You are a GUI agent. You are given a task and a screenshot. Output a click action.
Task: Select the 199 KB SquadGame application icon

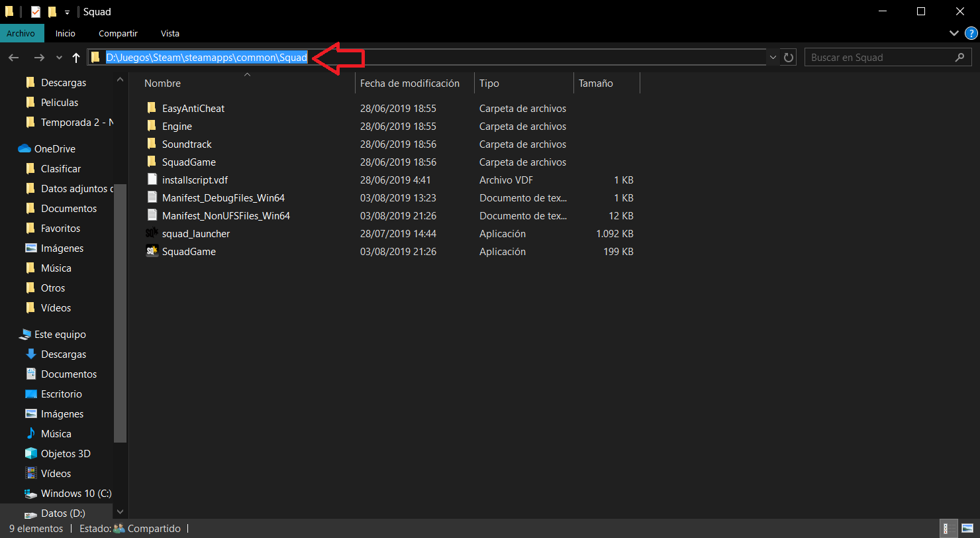click(152, 251)
